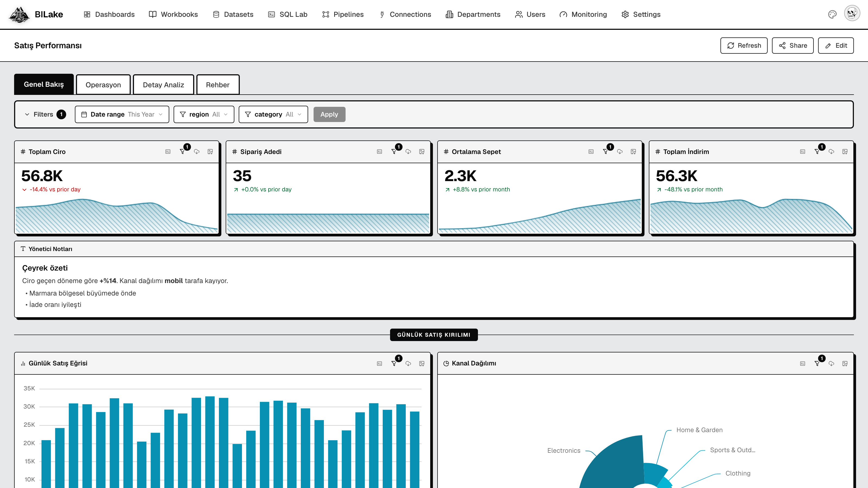
Task: Click the Home & Garden pie label
Action: tap(700, 430)
